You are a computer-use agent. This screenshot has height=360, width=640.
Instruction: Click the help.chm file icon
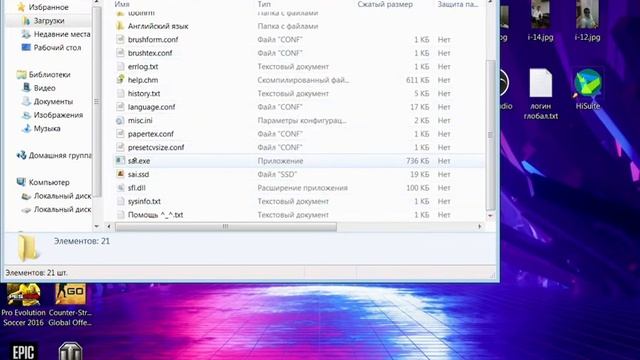coord(120,80)
